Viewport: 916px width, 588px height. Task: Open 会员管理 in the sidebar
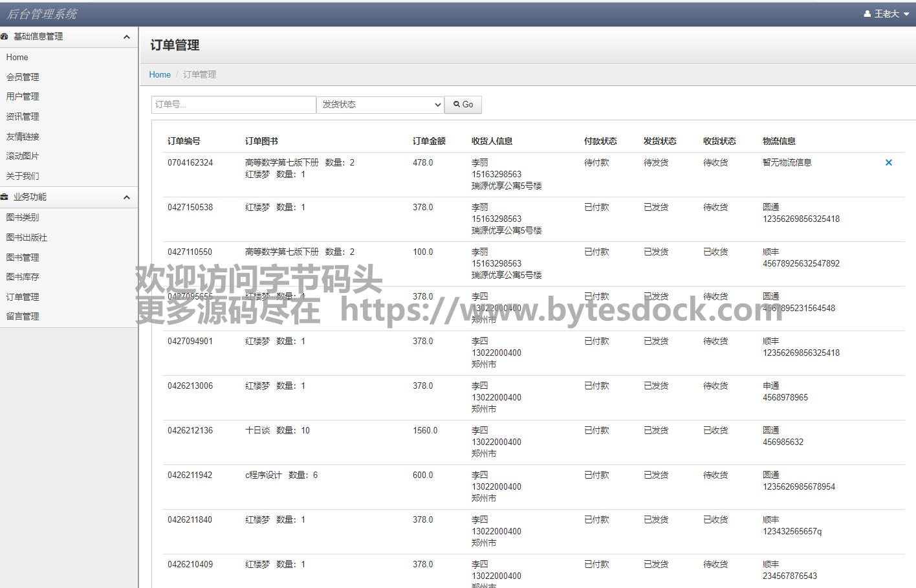[23, 77]
